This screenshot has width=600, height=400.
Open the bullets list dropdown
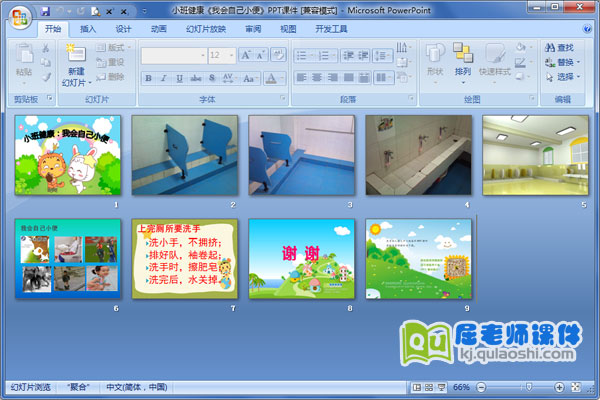click(x=305, y=56)
